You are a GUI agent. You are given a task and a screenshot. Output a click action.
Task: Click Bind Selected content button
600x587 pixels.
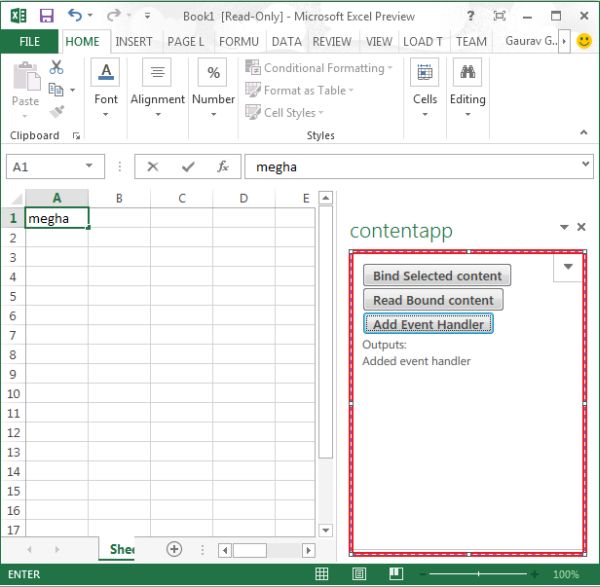pos(437,276)
